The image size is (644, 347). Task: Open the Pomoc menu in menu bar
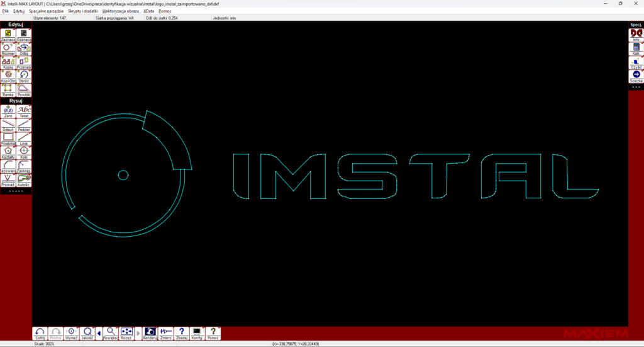165,11
